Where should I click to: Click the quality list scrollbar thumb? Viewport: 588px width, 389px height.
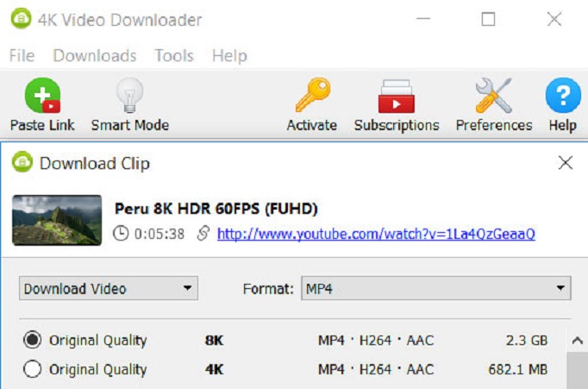[x=577, y=370]
